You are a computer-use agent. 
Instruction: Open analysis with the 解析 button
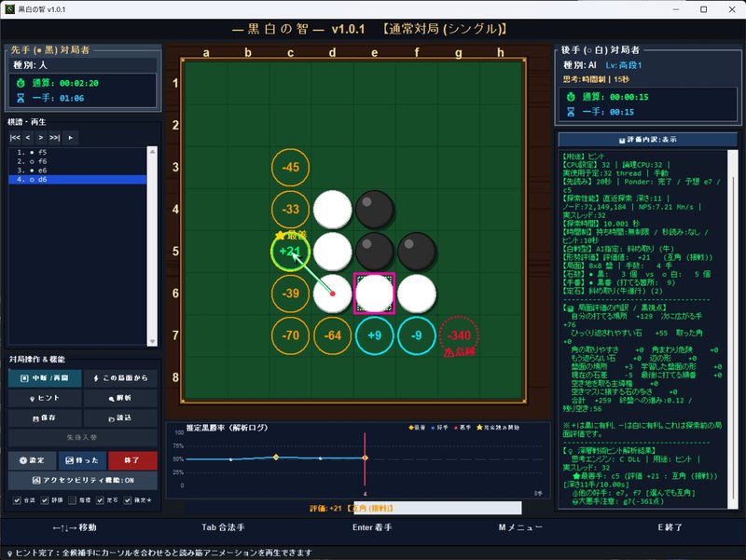click(x=120, y=398)
